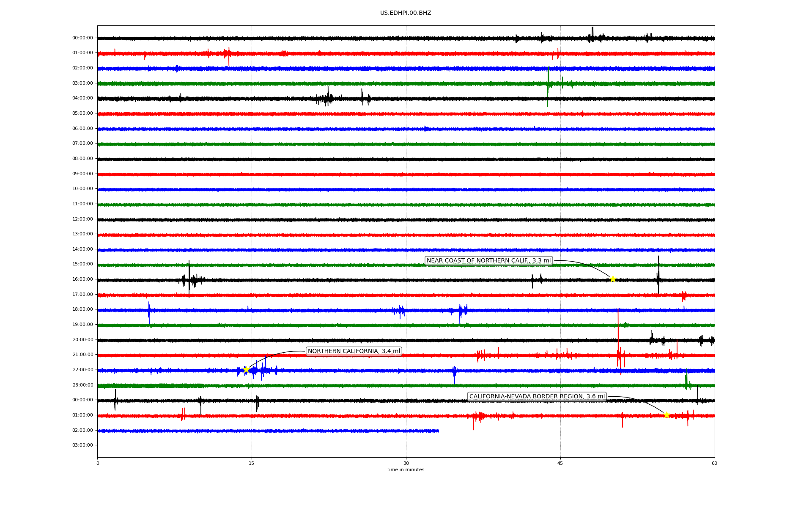Click the 18:00:00 time label
Image resolution: width=812 pixels, height=508 pixels.
click(x=82, y=309)
